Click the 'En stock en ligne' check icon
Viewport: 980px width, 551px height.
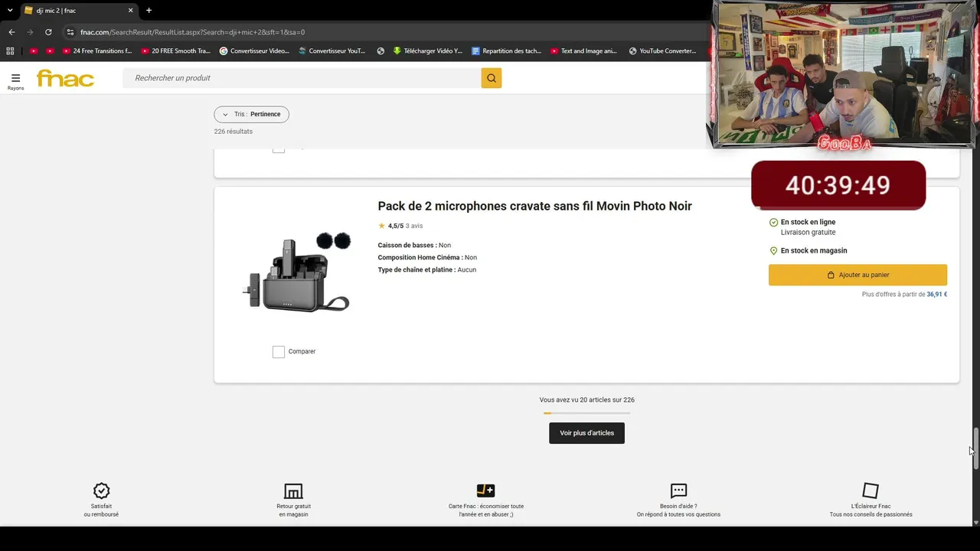[773, 223]
